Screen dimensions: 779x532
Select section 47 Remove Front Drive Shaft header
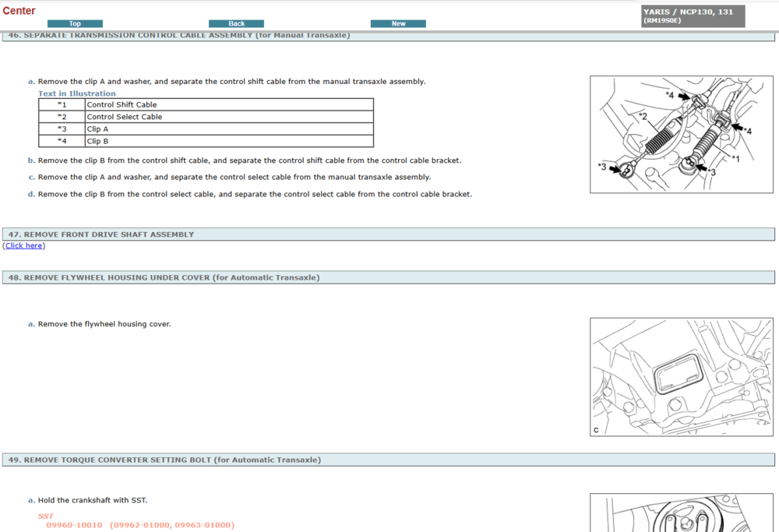pyautogui.click(x=101, y=234)
